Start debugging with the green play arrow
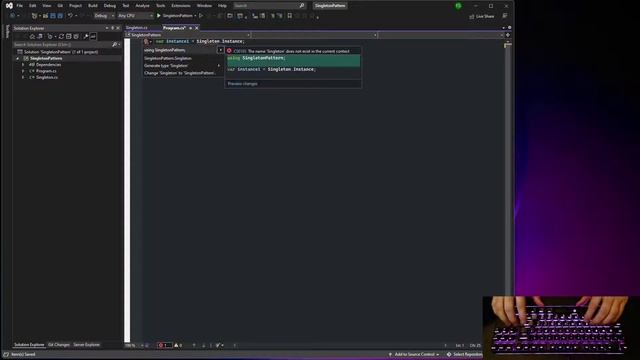Screen dimensions: 640x360 [x=159, y=16]
